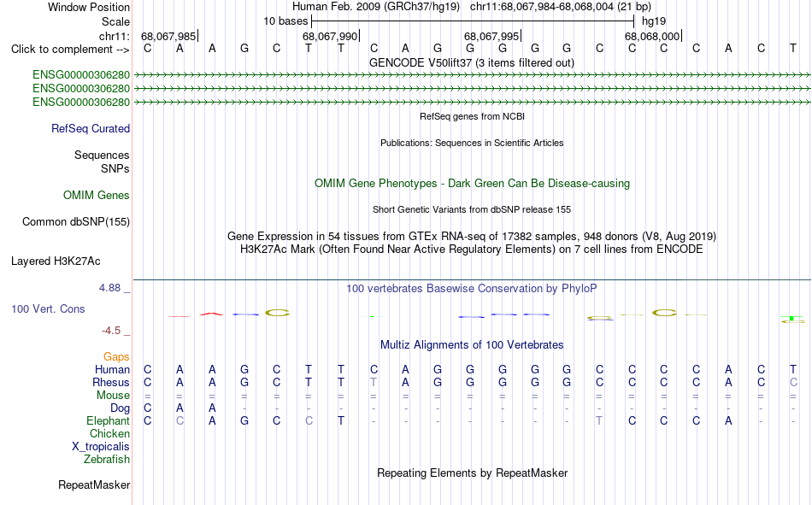Viewport: 812px width, 505px height.
Task: Click green T logo in conservation track
Action: point(792,319)
